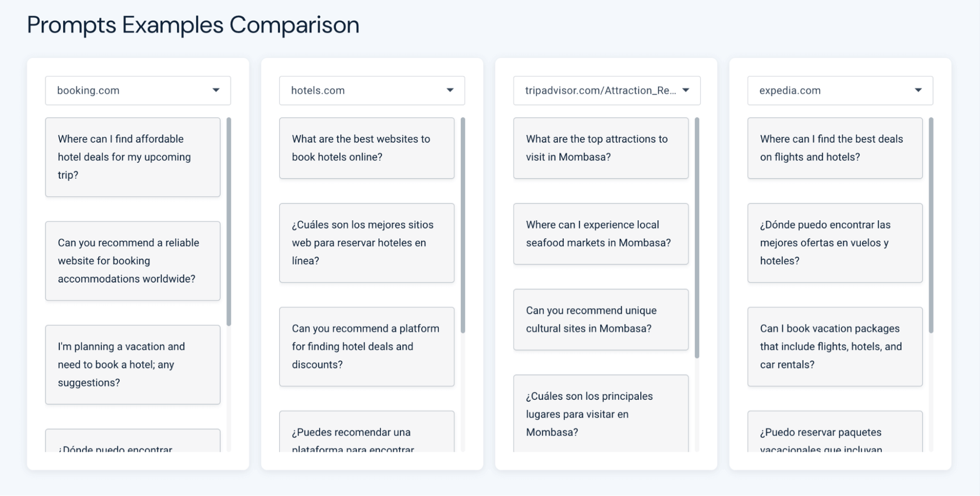Expand the expedia.com site selector

tap(840, 90)
